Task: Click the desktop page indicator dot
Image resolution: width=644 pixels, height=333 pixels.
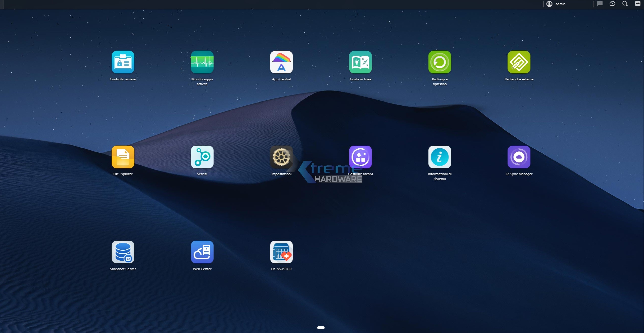Action: point(321,328)
